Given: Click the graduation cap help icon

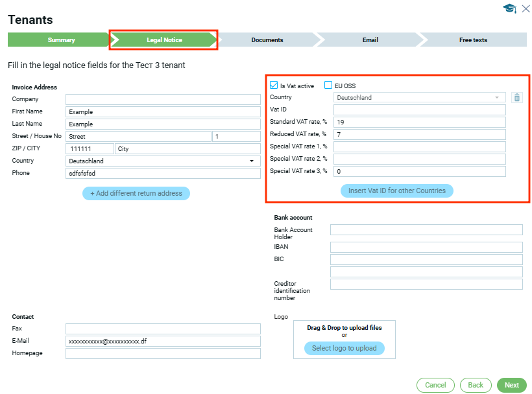Looking at the screenshot, I should 509,8.
